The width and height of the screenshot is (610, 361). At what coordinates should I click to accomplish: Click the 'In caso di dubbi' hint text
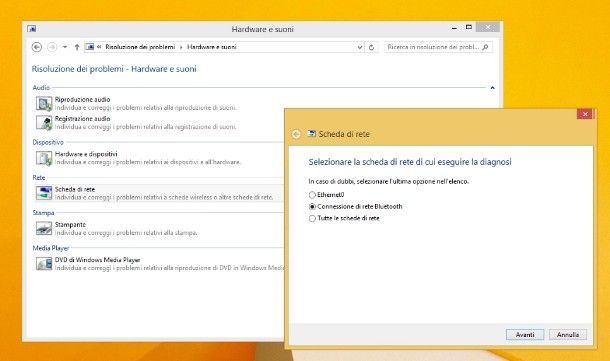[389, 181]
